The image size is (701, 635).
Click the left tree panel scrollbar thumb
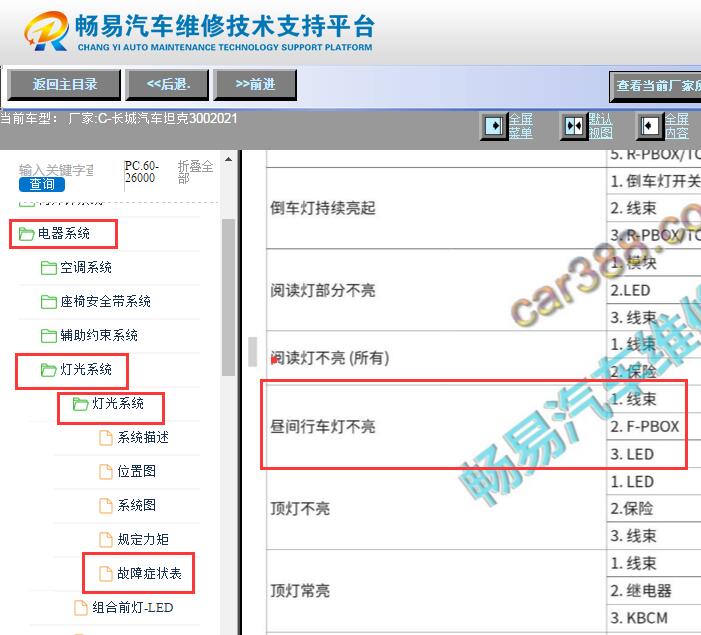click(x=228, y=297)
